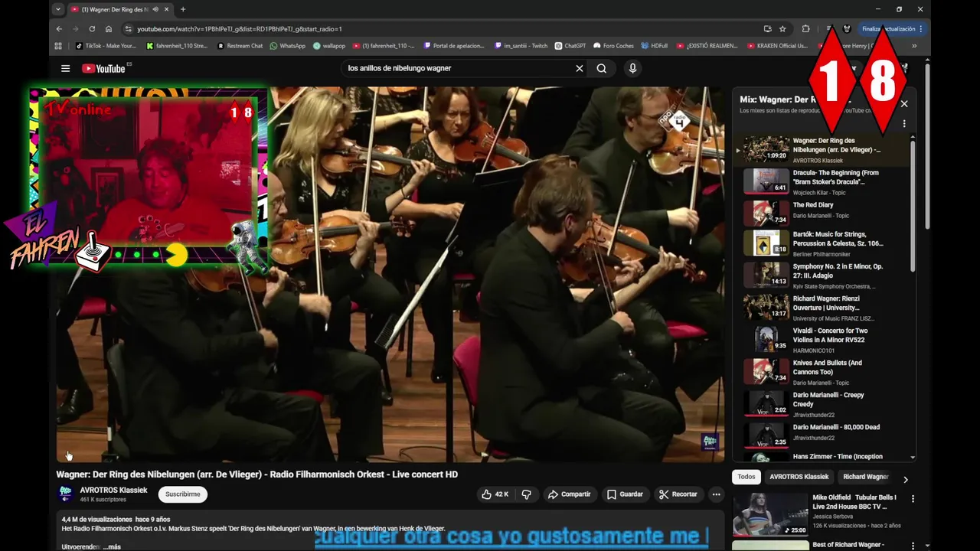Save the video with Guardar
980x551 pixels.
[x=625, y=494]
